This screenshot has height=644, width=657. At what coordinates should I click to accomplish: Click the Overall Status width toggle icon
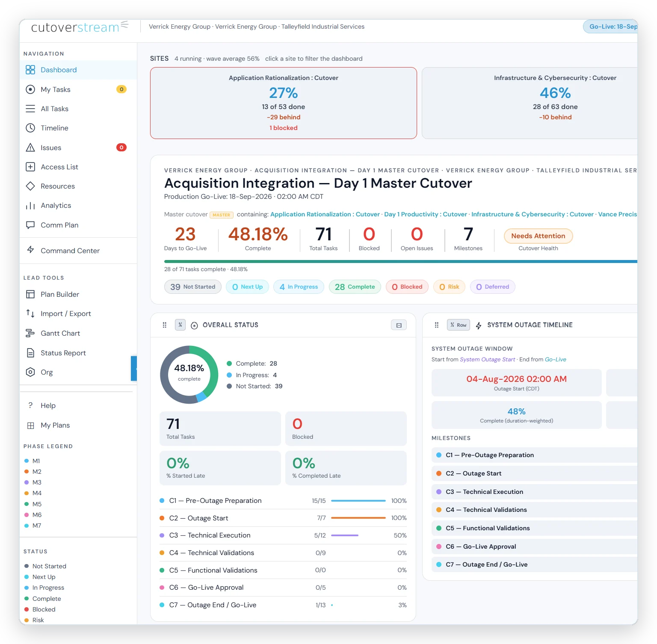180,325
